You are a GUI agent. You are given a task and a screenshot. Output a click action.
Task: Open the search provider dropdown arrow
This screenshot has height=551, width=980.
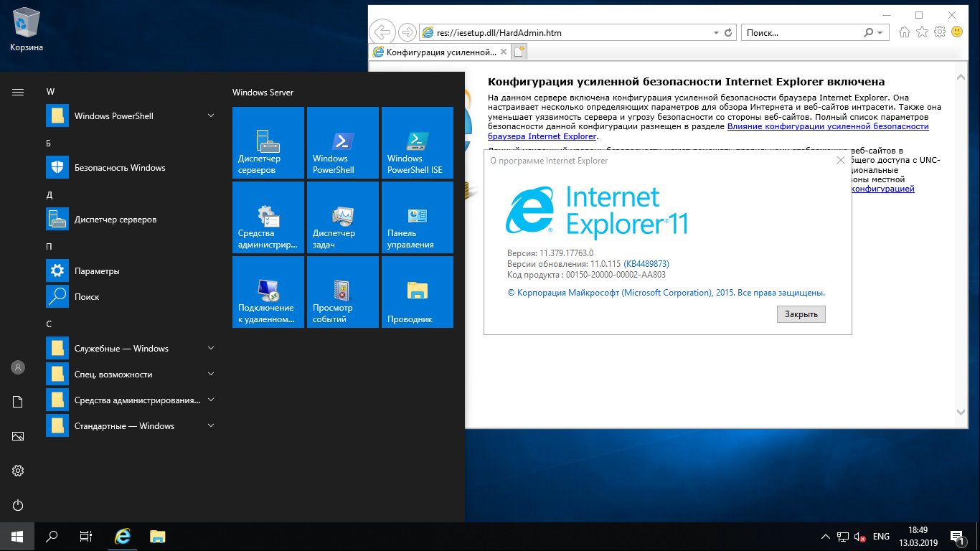tap(880, 33)
